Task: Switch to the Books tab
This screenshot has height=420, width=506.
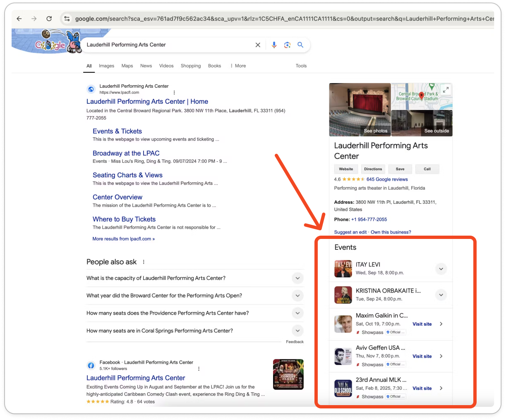Action: (x=214, y=66)
